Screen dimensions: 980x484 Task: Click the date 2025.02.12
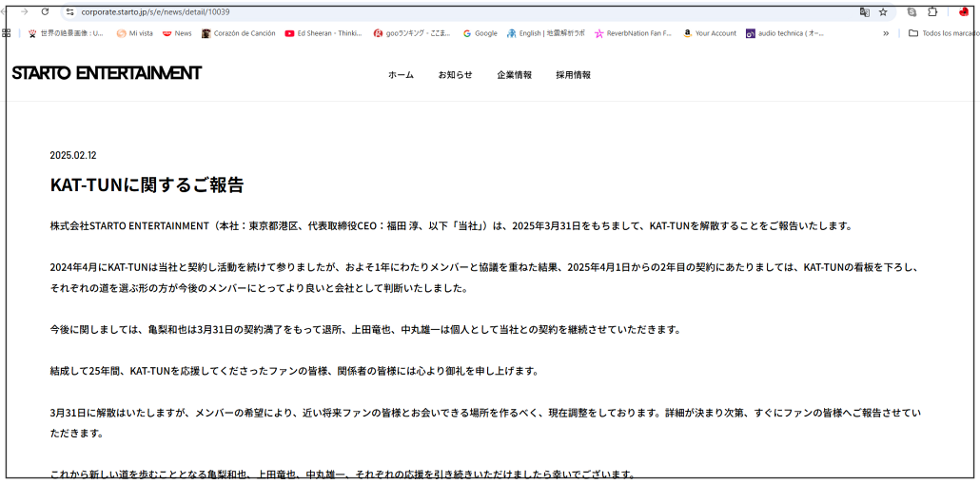point(73,156)
